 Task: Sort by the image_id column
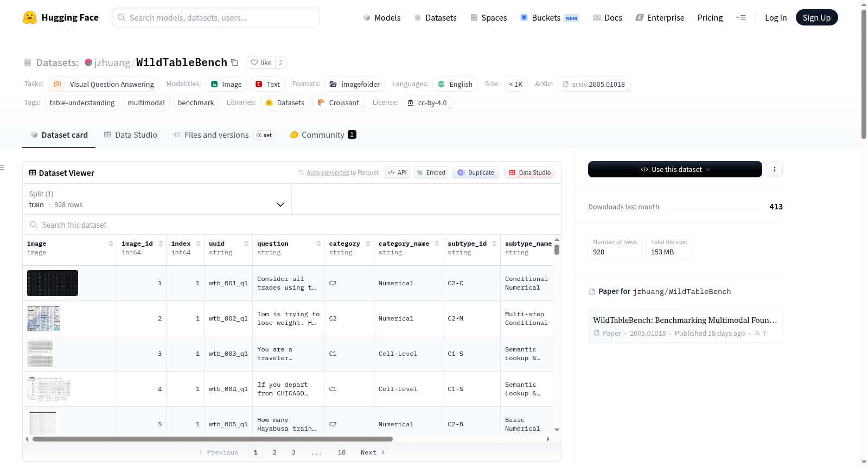pos(161,244)
